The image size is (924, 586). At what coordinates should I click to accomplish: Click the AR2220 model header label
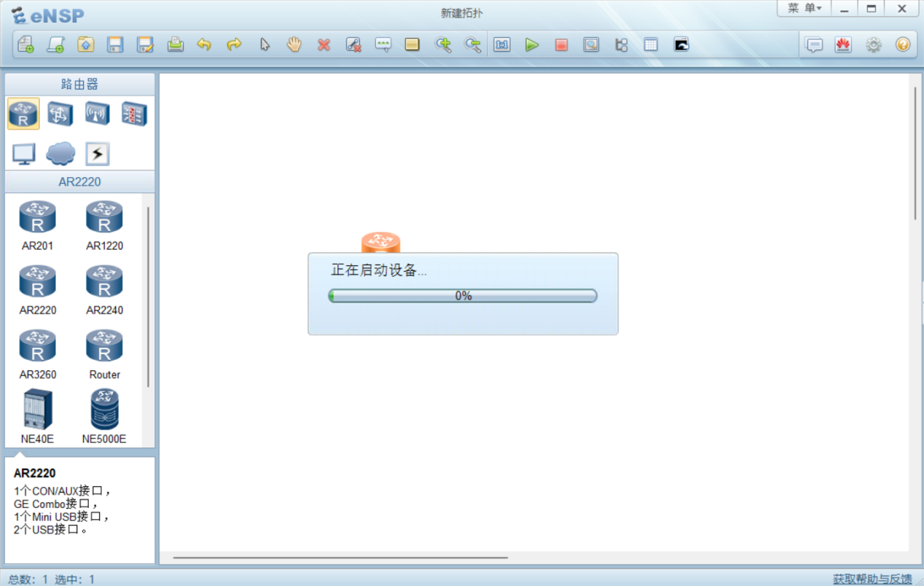click(79, 182)
